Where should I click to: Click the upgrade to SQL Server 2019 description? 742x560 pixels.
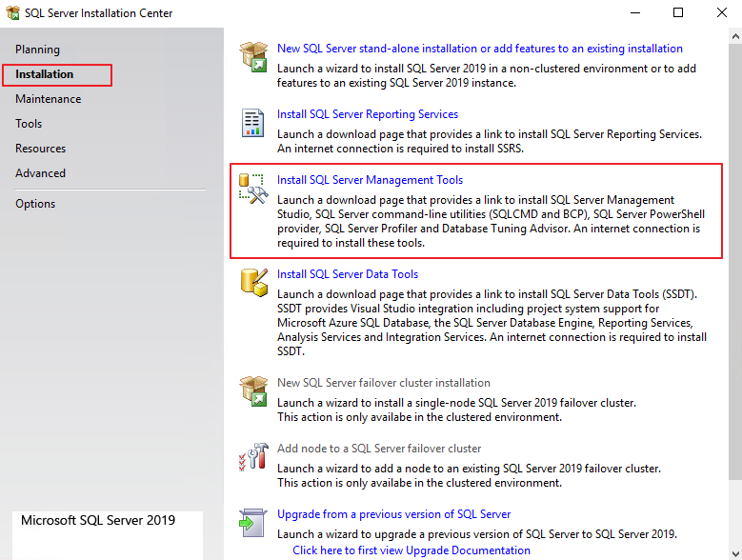tap(477, 534)
